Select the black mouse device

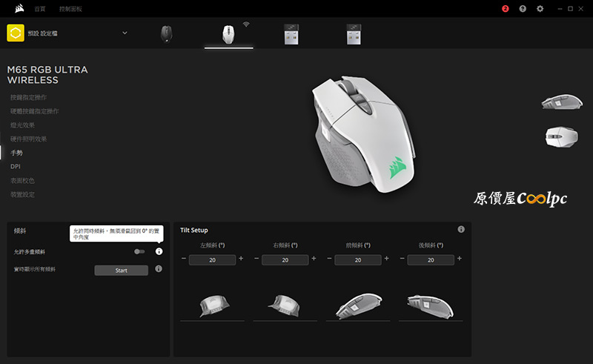[x=166, y=34]
